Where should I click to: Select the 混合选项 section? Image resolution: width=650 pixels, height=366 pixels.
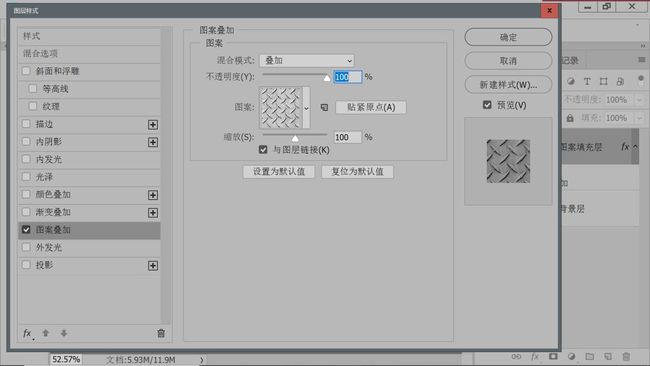point(89,54)
